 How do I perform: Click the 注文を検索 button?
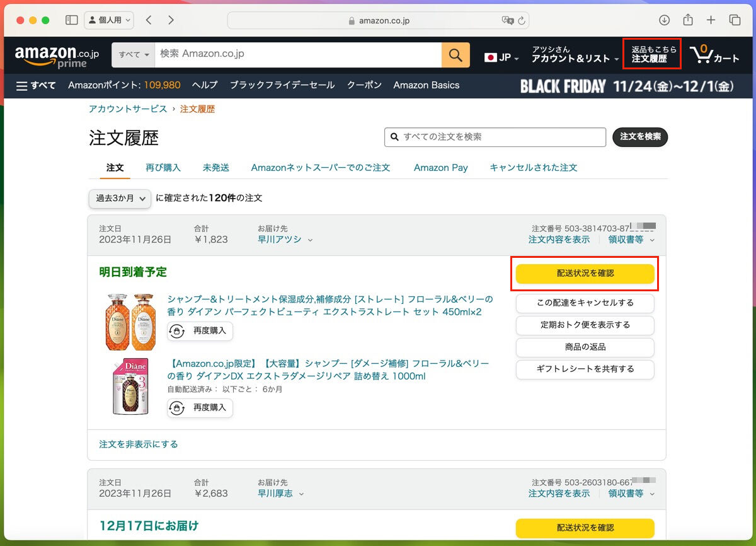tap(640, 137)
